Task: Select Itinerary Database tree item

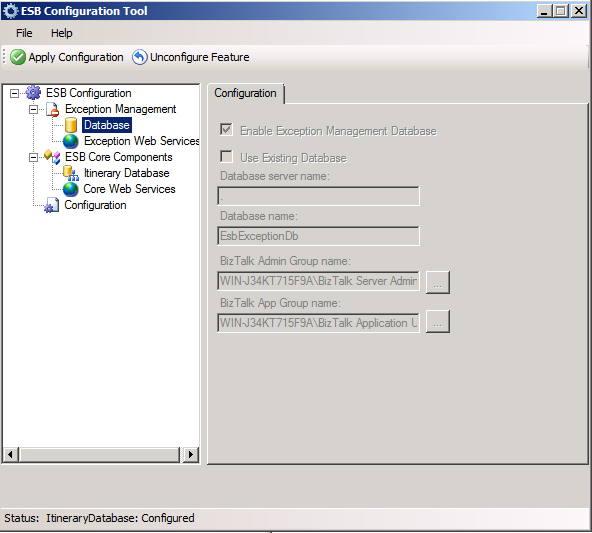Action: tap(126, 173)
